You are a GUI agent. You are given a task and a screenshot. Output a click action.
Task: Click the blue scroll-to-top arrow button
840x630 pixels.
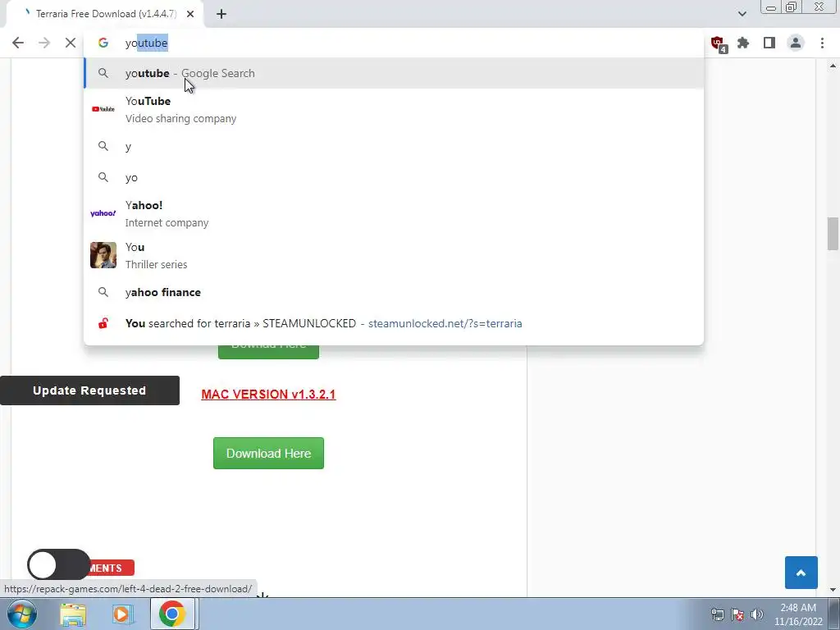click(801, 573)
